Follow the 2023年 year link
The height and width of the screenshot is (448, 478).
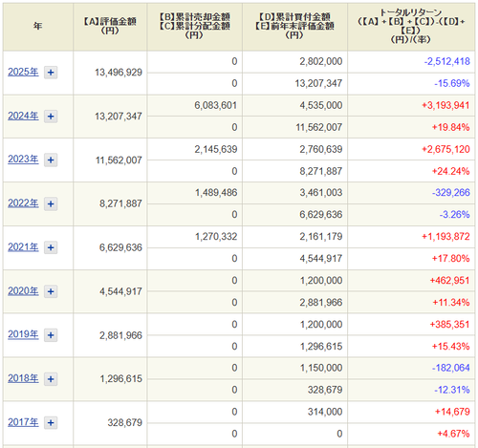23,160
